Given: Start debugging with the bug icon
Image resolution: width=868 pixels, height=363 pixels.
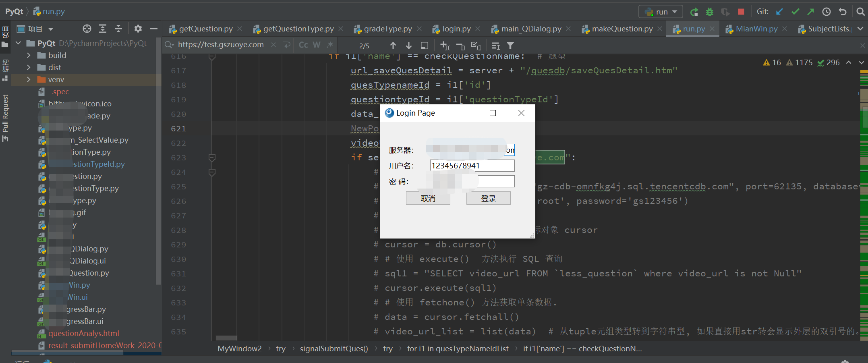Looking at the screenshot, I should (710, 12).
